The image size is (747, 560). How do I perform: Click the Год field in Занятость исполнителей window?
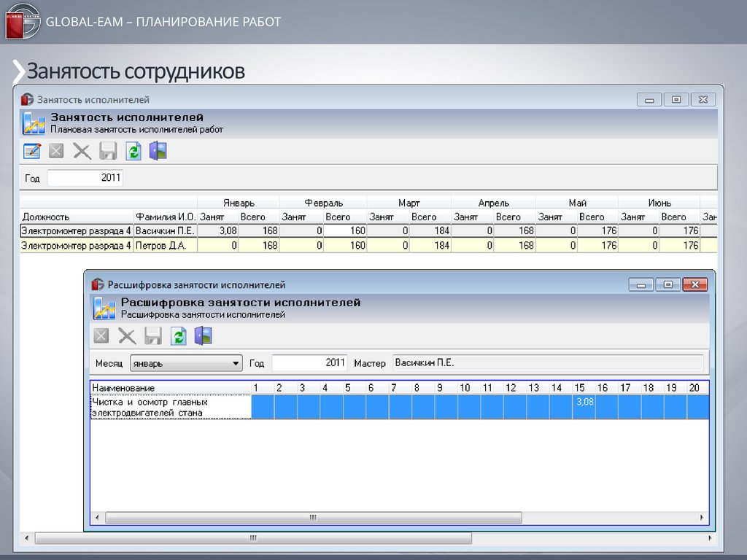coord(85,178)
